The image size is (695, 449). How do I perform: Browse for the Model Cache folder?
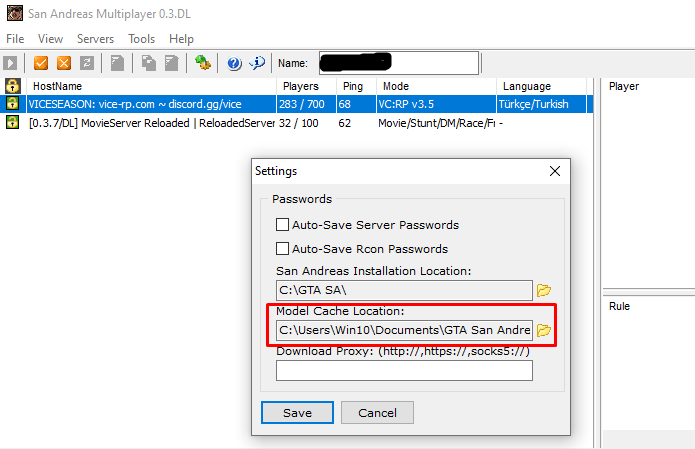(x=544, y=330)
